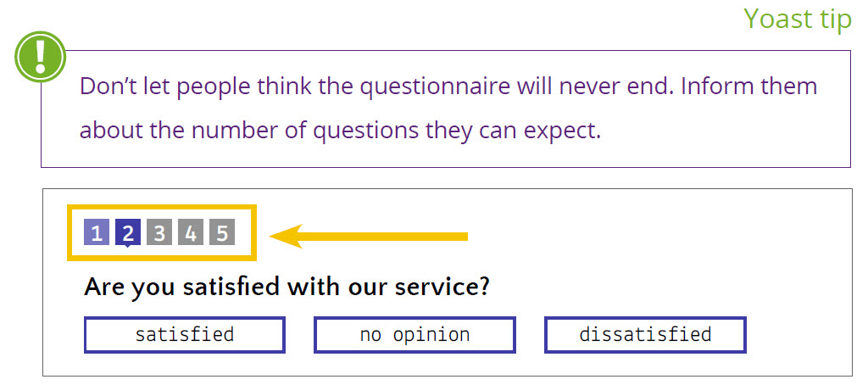Viewport: 868px width, 385px height.
Task: Pick the "dissatisfied" answer button
Action: 645,335
